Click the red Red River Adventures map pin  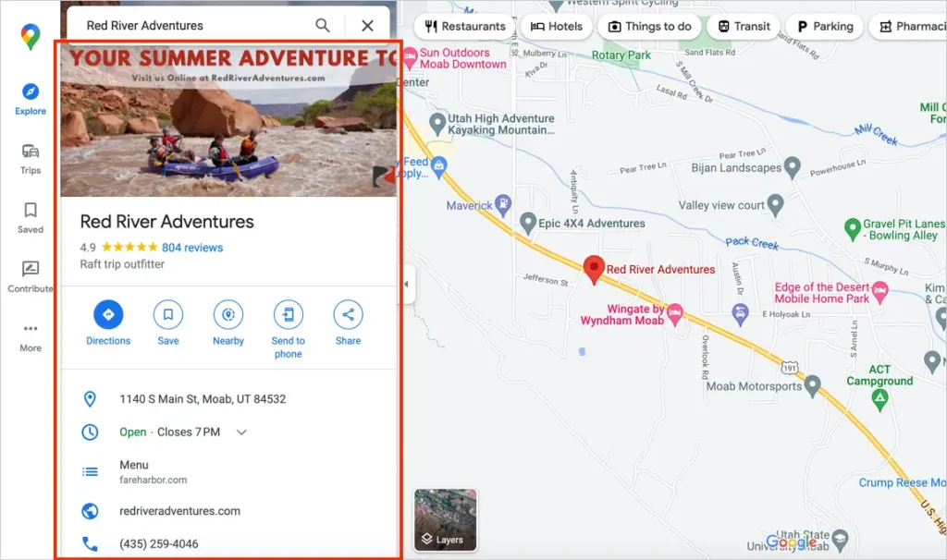pyautogui.click(x=594, y=269)
